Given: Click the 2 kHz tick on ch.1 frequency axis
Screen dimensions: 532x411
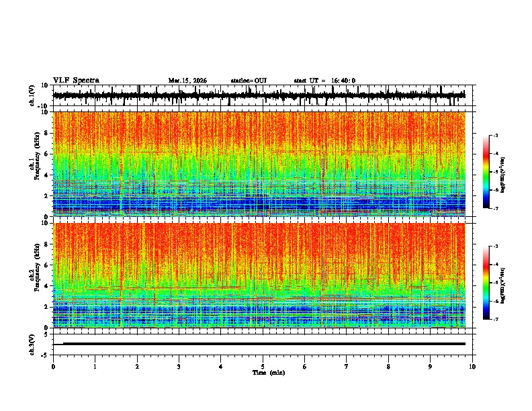Looking at the screenshot, I should pyautogui.click(x=46, y=195).
